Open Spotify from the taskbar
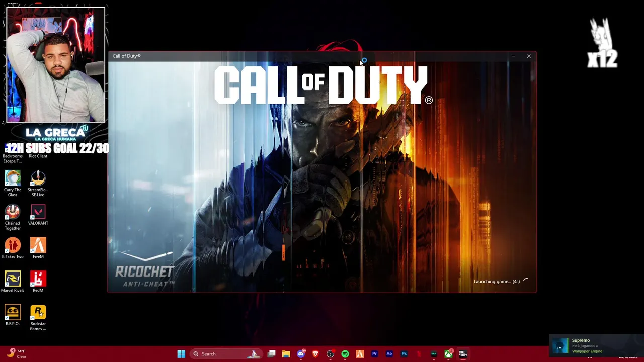The height and width of the screenshot is (362, 644). (345, 354)
